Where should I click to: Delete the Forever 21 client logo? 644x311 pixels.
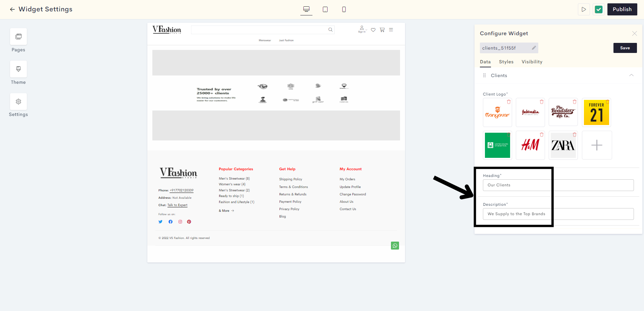607,102
